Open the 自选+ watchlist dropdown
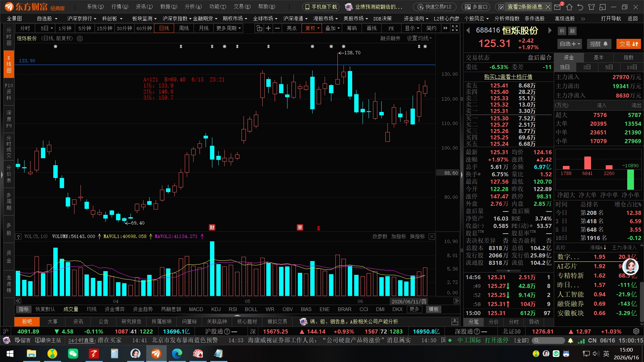 tap(570, 44)
